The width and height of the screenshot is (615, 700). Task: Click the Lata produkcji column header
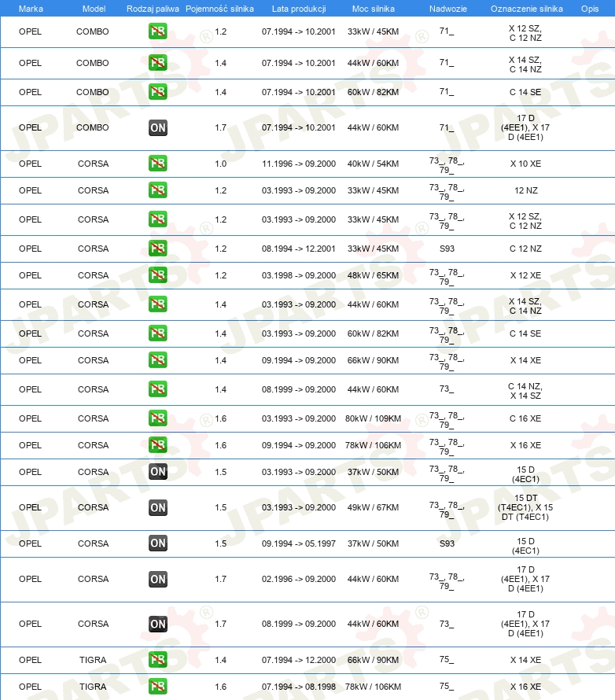pos(299,9)
